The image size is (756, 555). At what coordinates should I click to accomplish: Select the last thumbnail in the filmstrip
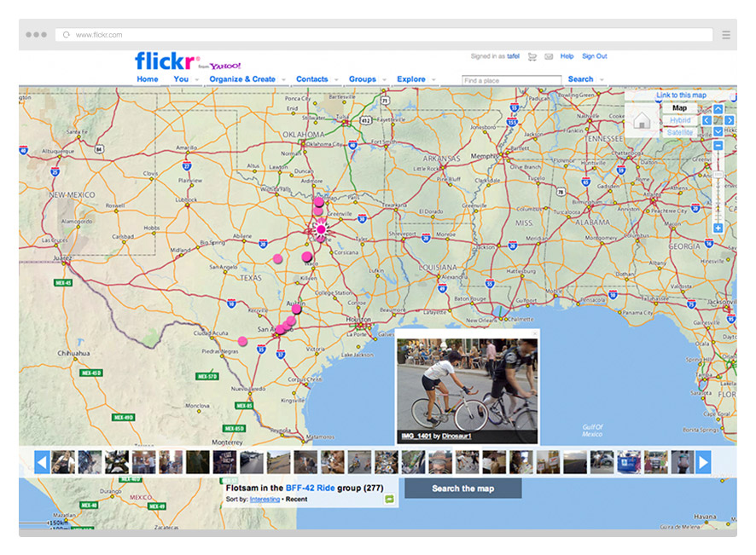683,462
